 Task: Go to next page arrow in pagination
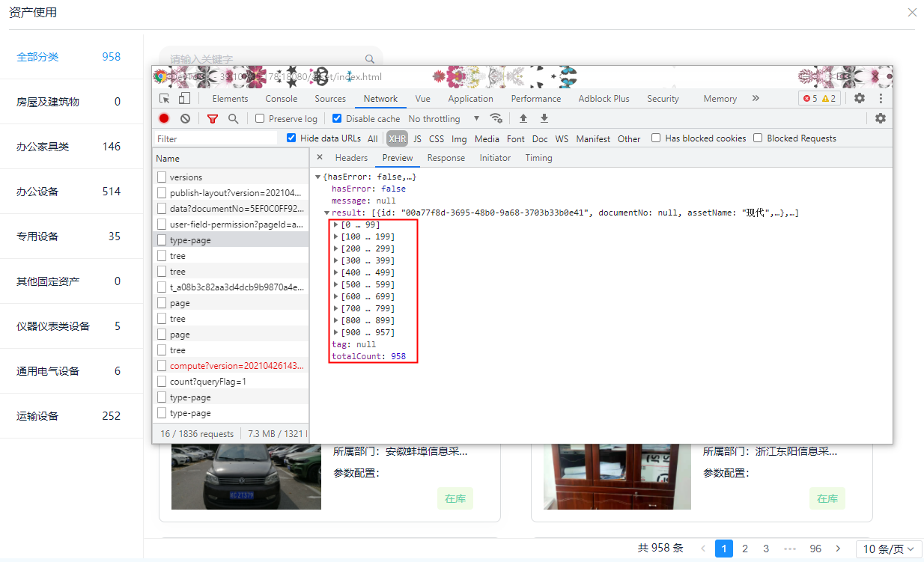tap(838, 549)
